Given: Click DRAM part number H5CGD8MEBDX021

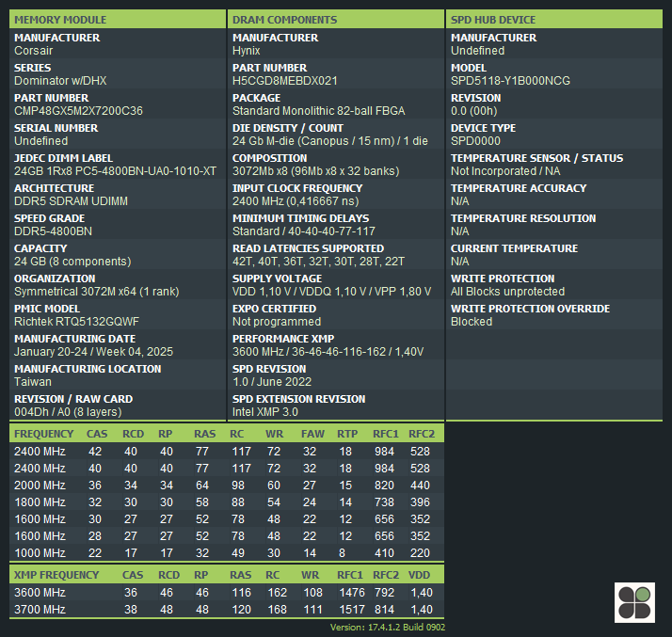Looking at the screenshot, I should tap(285, 81).
